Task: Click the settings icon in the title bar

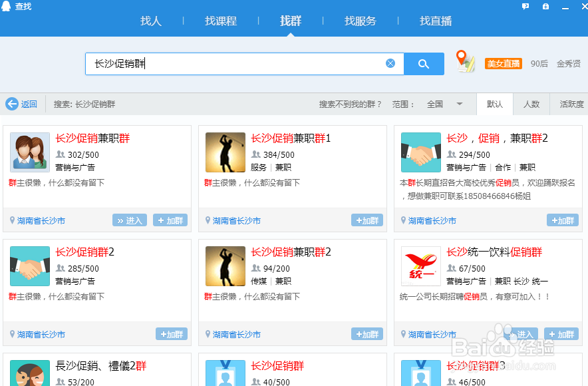Action: [x=545, y=6]
